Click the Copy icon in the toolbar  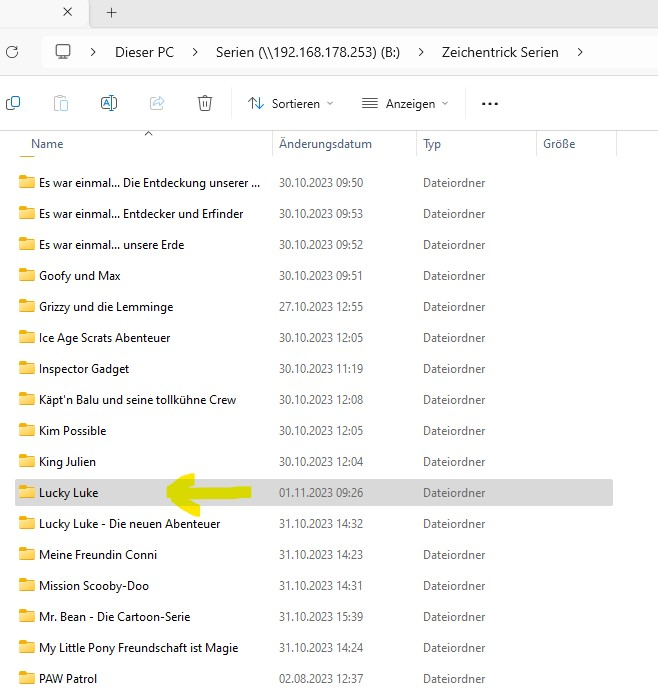(13, 103)
